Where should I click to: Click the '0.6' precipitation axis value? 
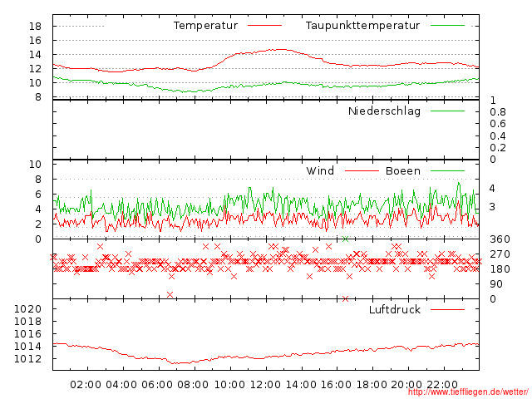pyautogui.click(x=498, y=124)
